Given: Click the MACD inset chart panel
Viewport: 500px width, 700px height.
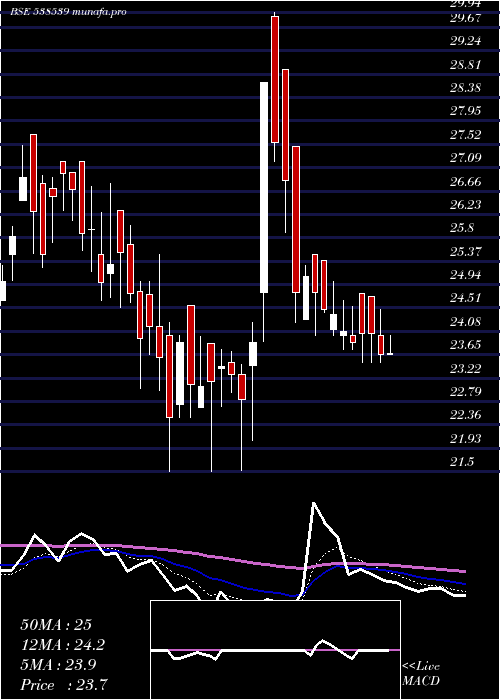Looking at the screenshot, I should (275, 650).
